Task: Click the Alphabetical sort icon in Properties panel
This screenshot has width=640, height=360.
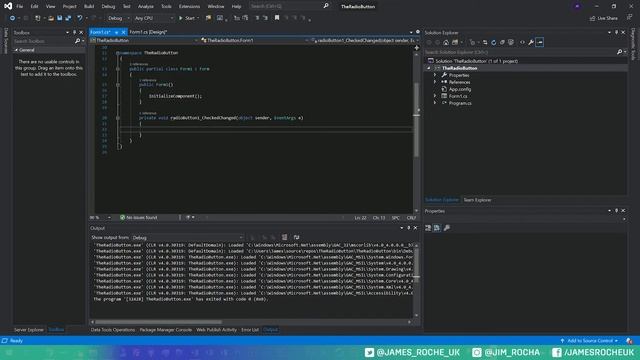Action: pos(437,228)
